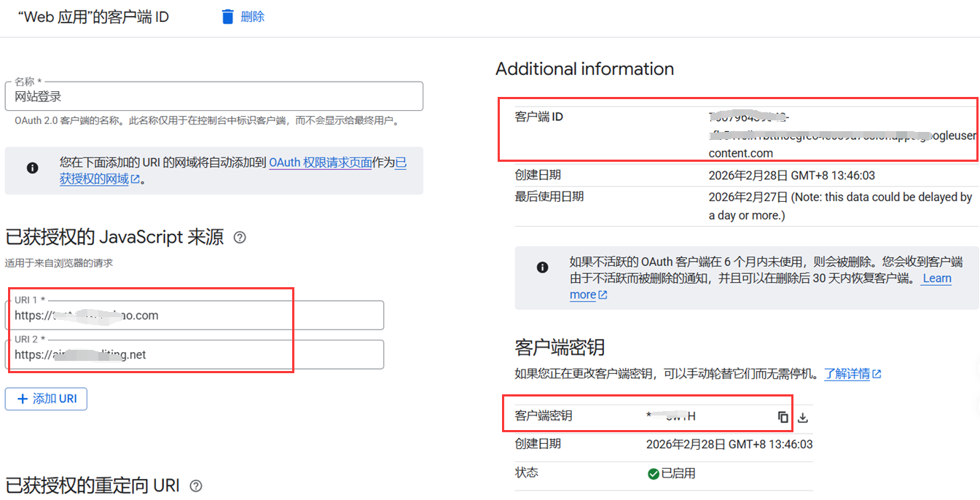This screenshot has width=980, height=500.
Task: Click external-link icon after 了解详情
Action: pyautogui.click(x=877, y=374)
